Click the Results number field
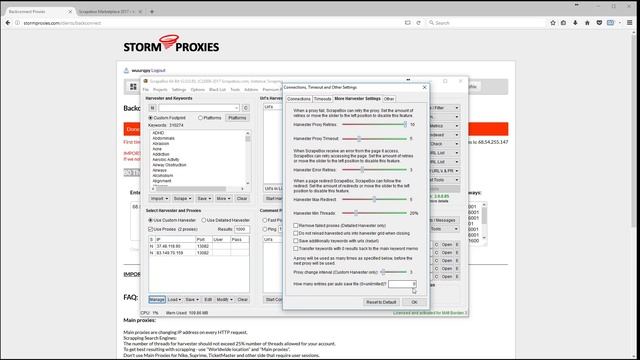This screenshot has height=360, width=640. tap(242, 229)
